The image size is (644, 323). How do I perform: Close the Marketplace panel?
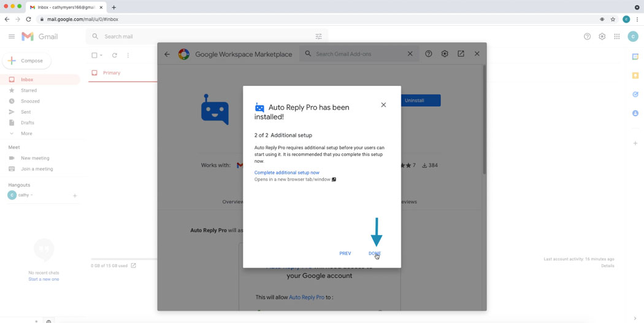coord(477,54)
